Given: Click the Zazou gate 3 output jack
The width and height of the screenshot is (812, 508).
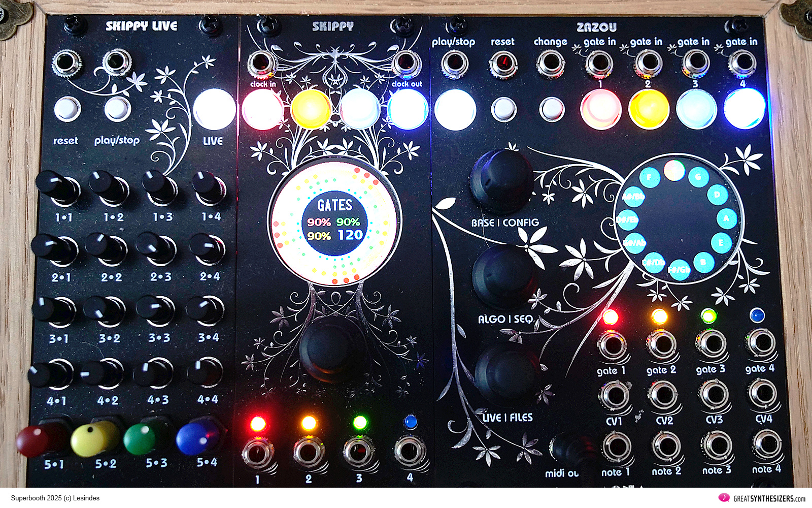Looking at the screenshot, I should point(712,343).
